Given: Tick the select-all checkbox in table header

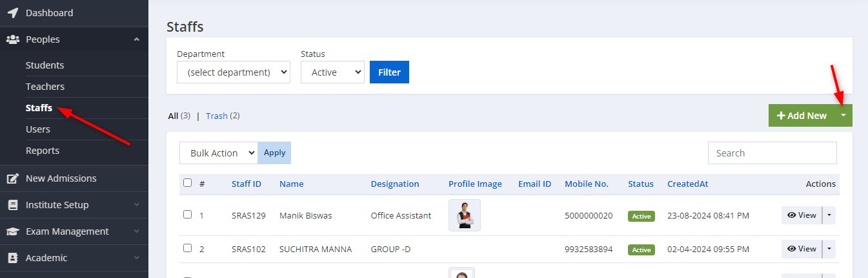Looking at the screenshot, I should 187,183.
